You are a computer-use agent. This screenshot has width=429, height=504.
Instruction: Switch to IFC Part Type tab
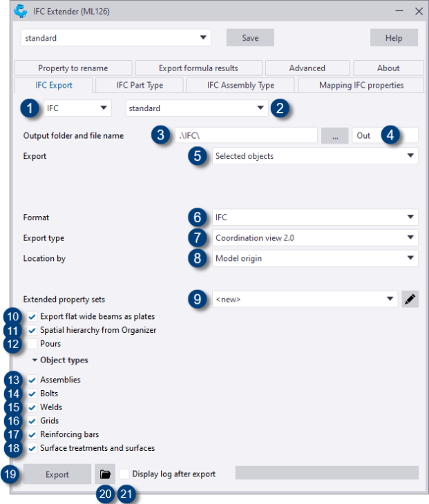point(140,85)
